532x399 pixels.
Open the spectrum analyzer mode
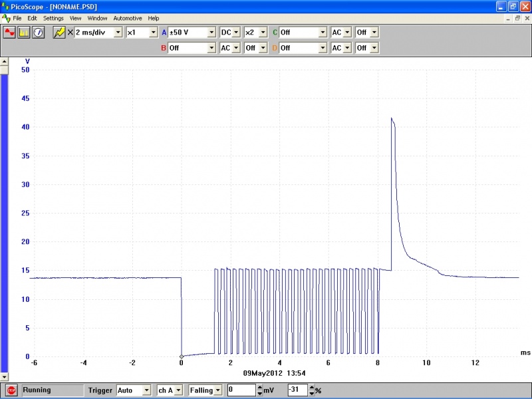coord(23,33)
